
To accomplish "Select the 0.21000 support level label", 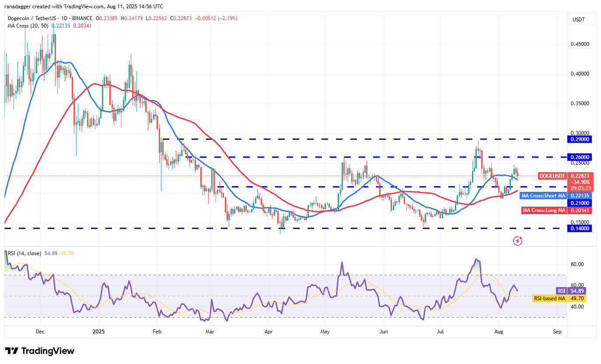I will pyautogui.click(x=579, y=203).
